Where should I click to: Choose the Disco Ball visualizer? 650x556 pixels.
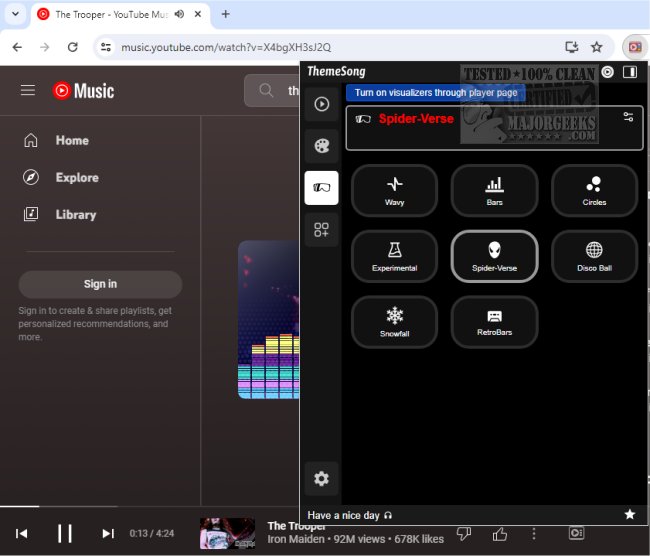[x=594, y=256]
